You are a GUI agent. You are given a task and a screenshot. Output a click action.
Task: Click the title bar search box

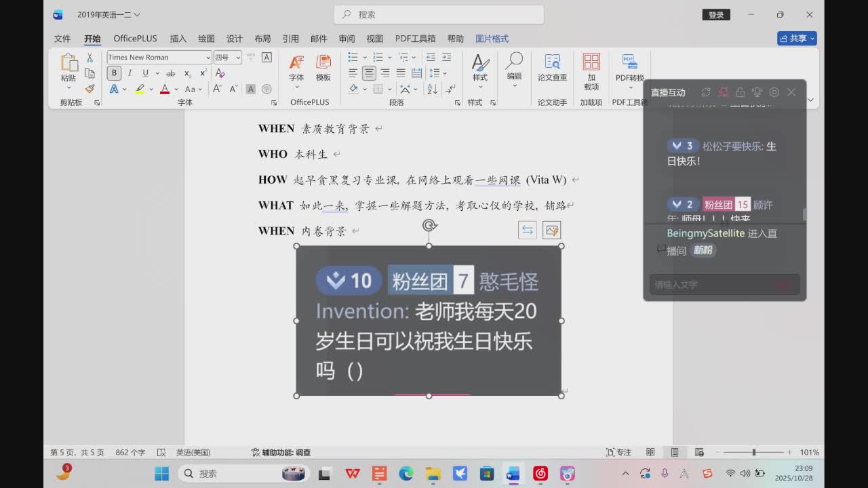click(439, 14)
